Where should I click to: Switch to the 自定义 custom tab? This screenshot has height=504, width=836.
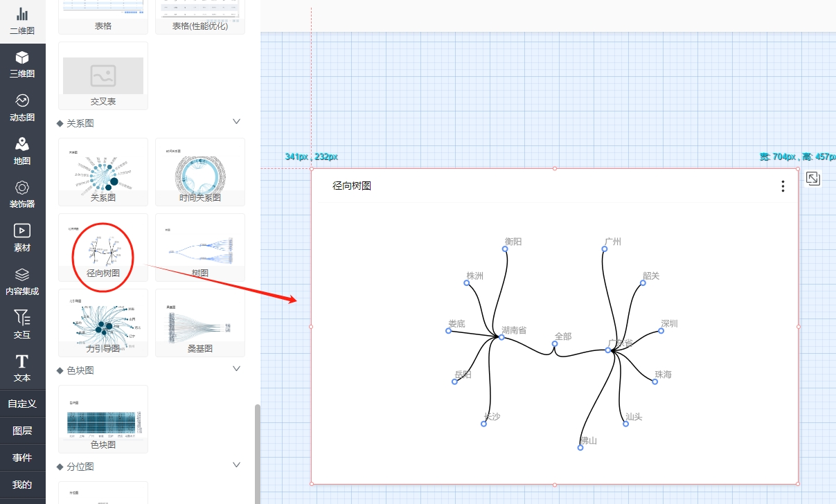pos(22,404)
